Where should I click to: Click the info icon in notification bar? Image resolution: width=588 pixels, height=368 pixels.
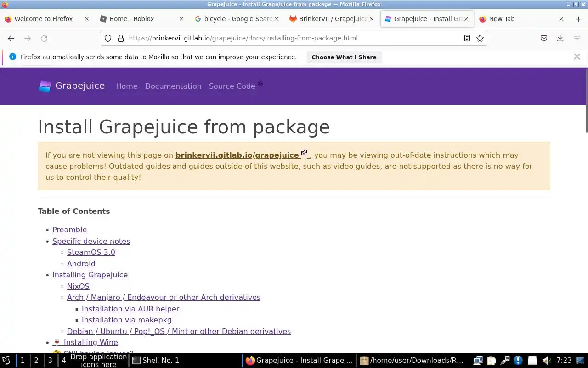point(12,57)
